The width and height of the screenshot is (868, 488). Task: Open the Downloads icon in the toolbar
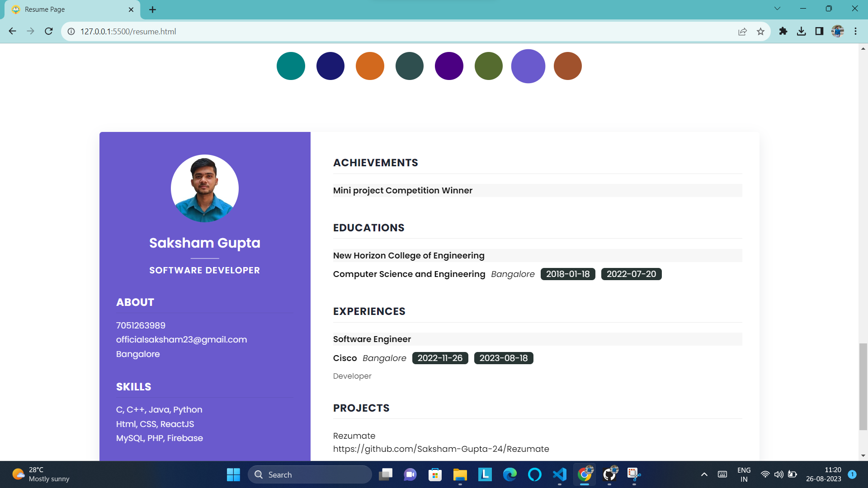(x=802, y=32)
